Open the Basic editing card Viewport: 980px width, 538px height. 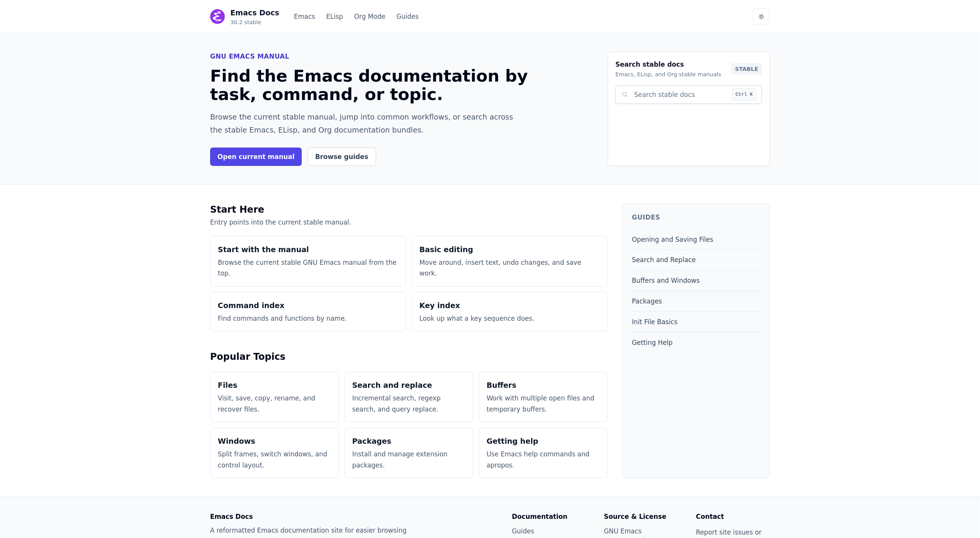point(510,261)
